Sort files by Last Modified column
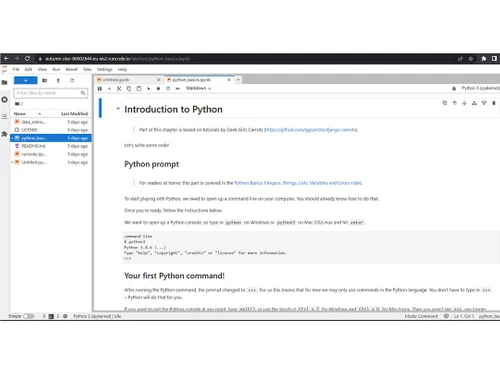 point(74,114)
